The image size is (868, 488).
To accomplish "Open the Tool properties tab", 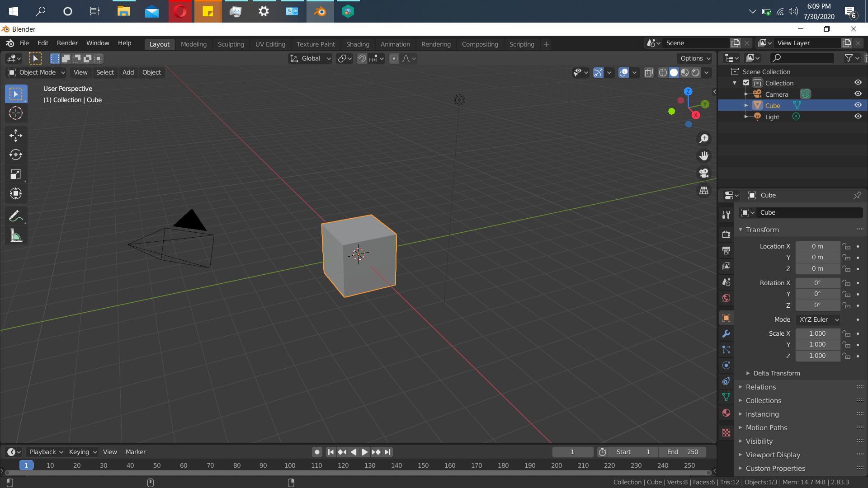I will pos(726,215).
